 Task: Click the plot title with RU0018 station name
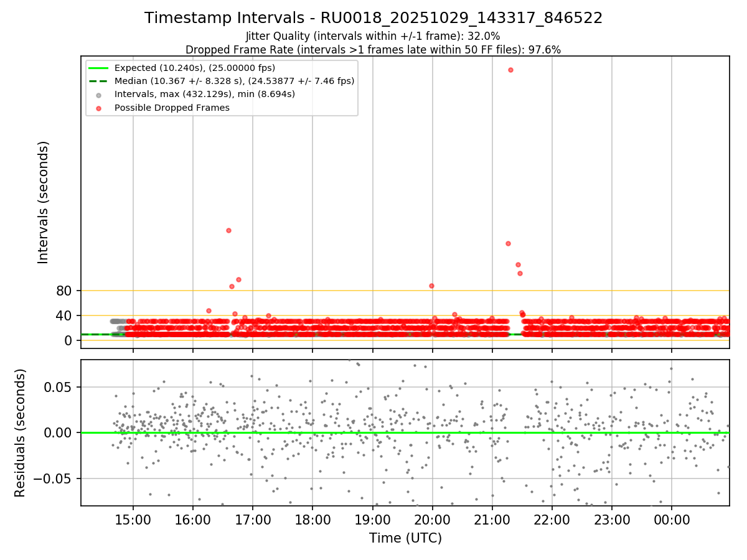click(x=374, y=18)
